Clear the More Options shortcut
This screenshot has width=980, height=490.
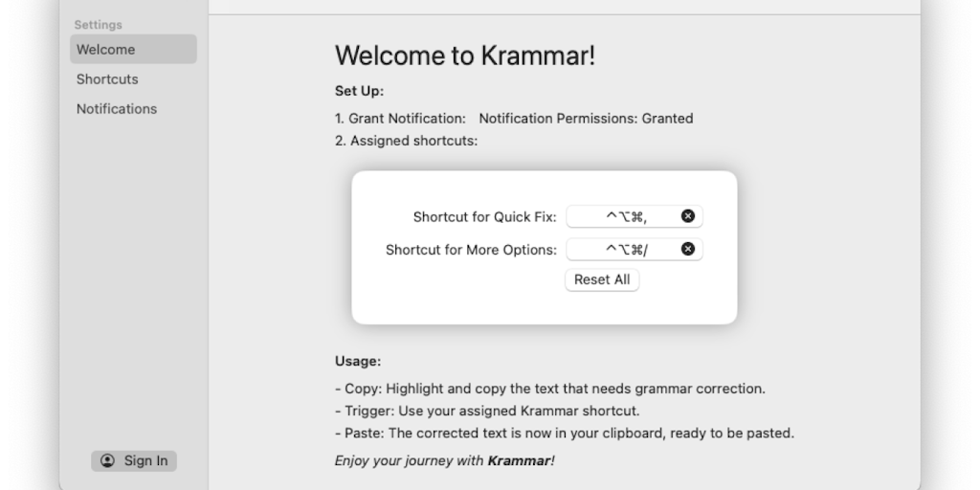687,250
